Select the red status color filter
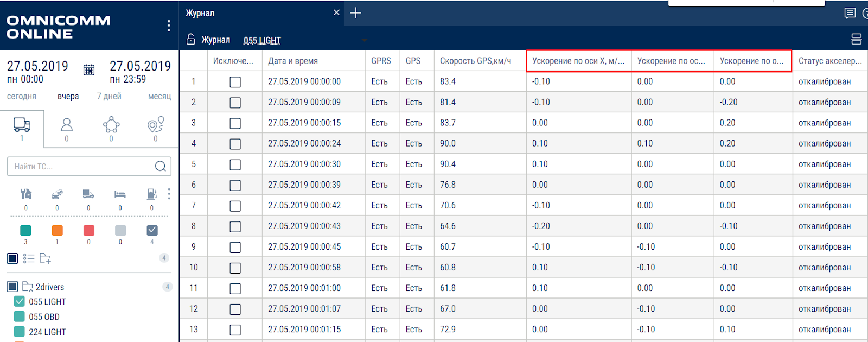The width and height of the screenshot is (868, 342). pos(89,230)
